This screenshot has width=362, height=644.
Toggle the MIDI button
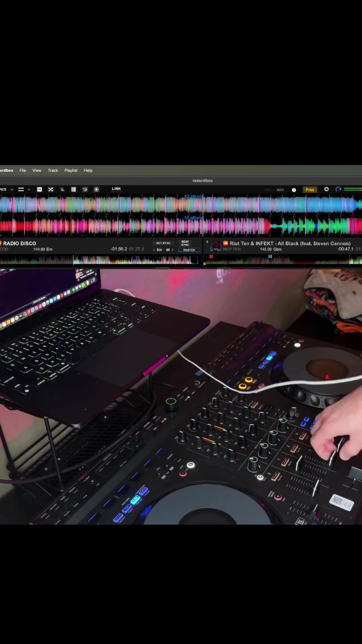click(280, 190)
